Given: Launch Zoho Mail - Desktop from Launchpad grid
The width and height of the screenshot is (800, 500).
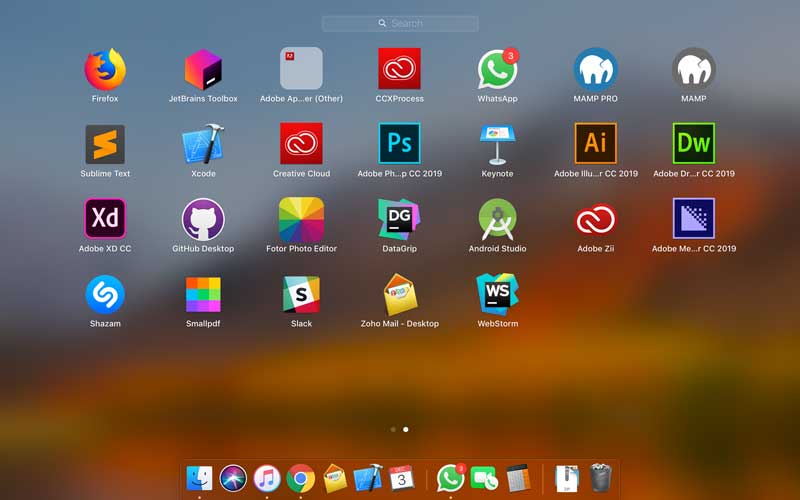Looking at the screenshot, I should 399,294.
